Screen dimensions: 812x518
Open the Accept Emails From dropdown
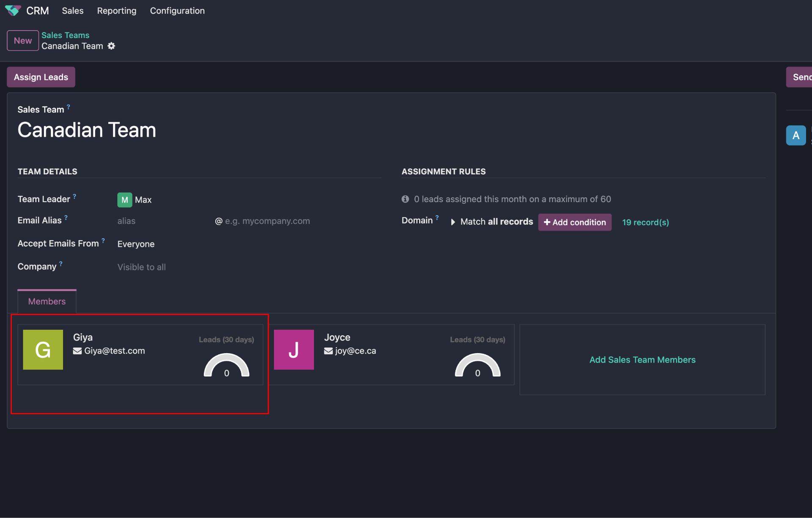[x=136, y=244]
